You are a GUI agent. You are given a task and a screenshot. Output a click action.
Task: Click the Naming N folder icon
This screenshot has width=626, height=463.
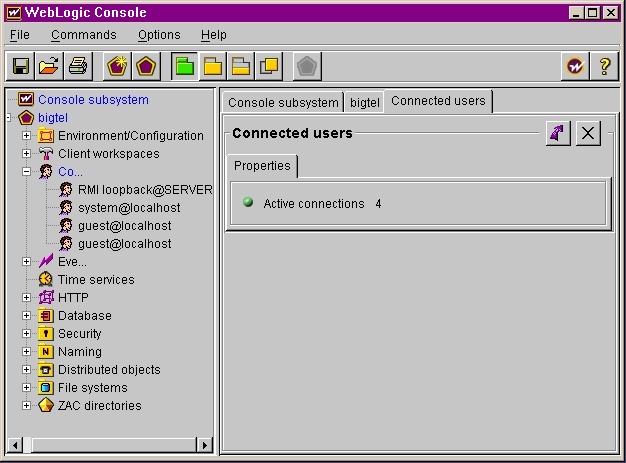[46, 351]
